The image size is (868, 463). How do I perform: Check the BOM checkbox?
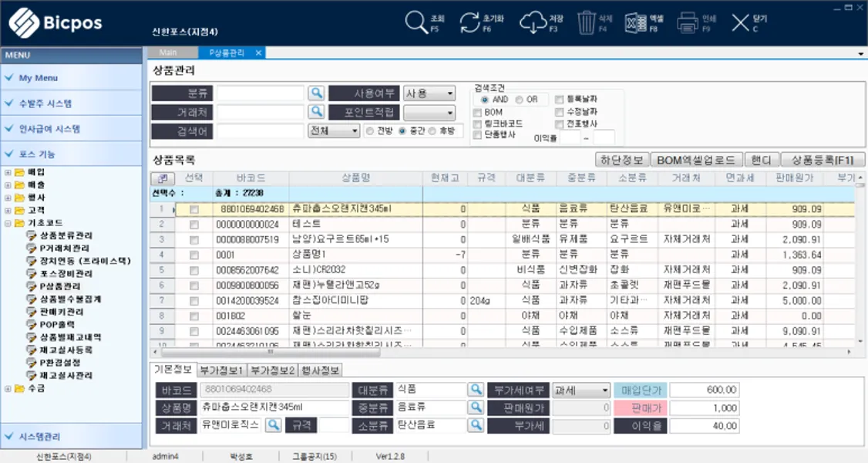[x=478, y=113]
